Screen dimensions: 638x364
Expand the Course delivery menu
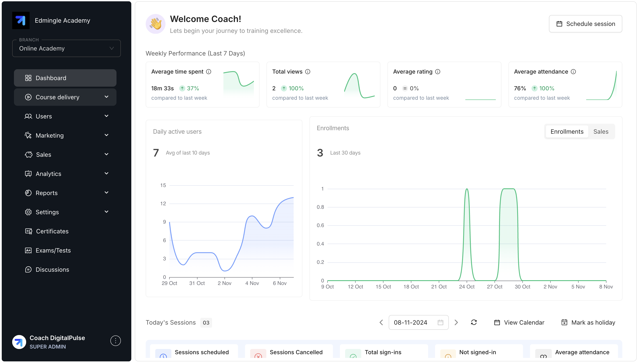click(65, 97)
